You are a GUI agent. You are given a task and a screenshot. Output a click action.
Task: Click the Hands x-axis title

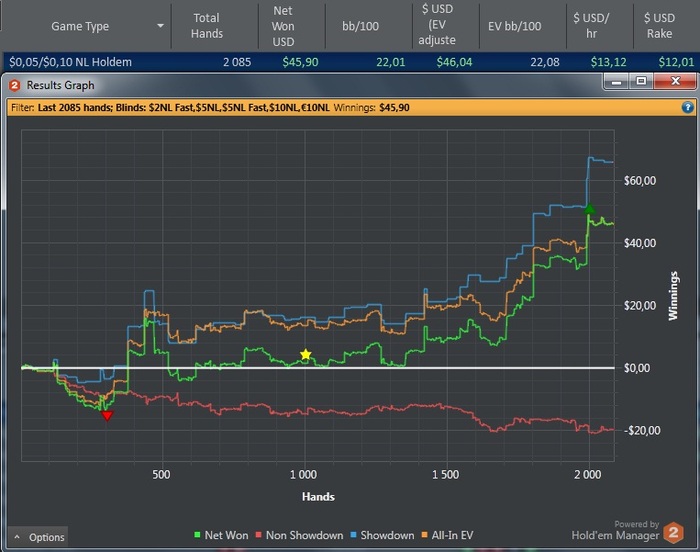(x=318, y=497)
